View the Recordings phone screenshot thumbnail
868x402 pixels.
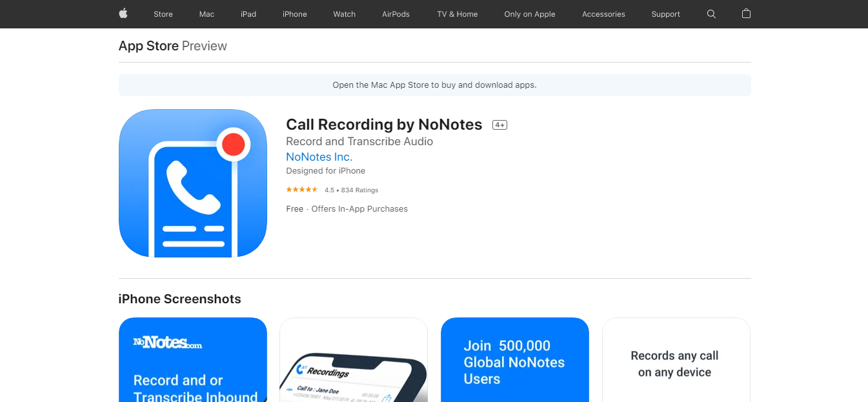click(354, 360)
